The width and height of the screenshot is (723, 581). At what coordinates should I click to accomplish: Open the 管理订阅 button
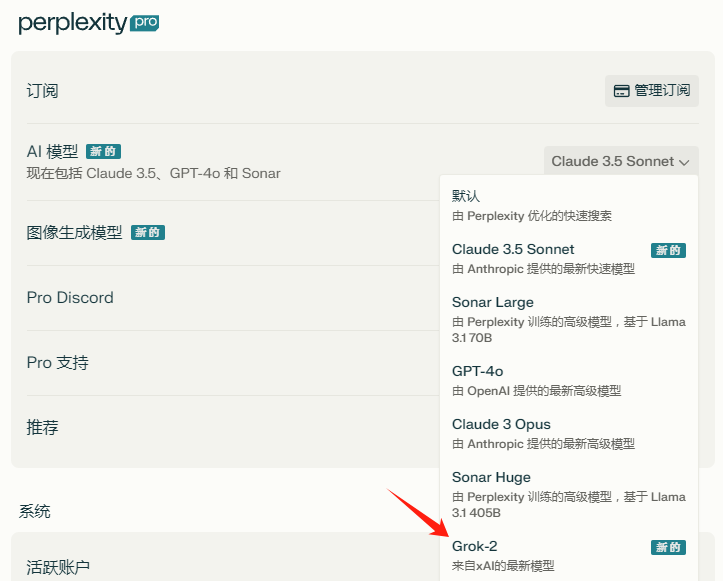point(652,91)
